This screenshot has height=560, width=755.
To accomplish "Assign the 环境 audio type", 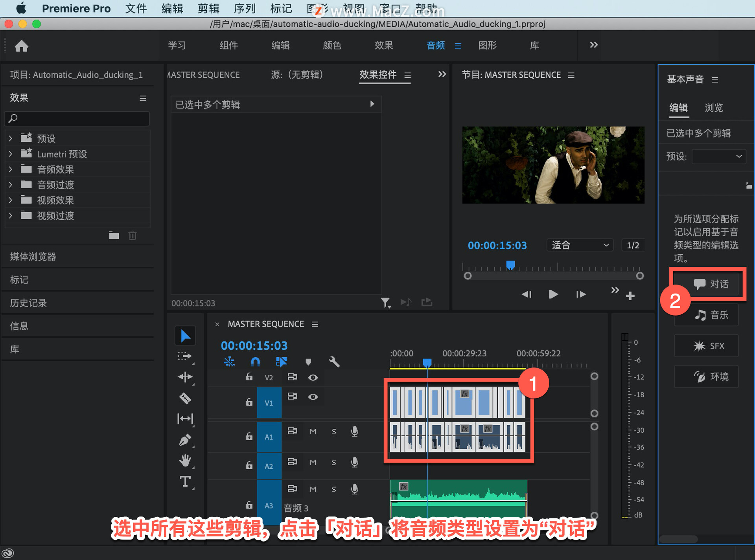I will coord(706,376).
